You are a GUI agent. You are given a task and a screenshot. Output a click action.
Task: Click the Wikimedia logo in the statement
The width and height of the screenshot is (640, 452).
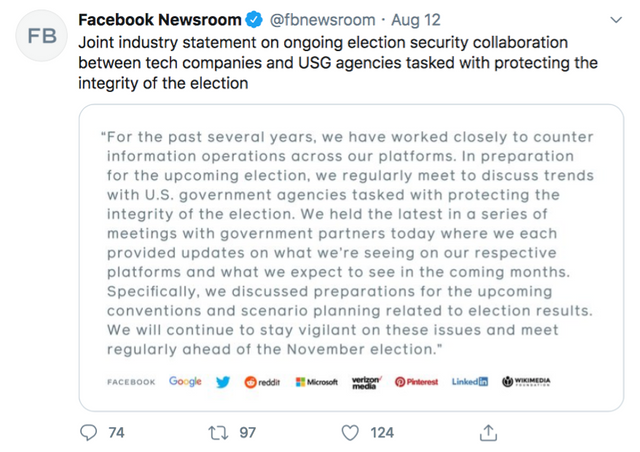(527, 382)
